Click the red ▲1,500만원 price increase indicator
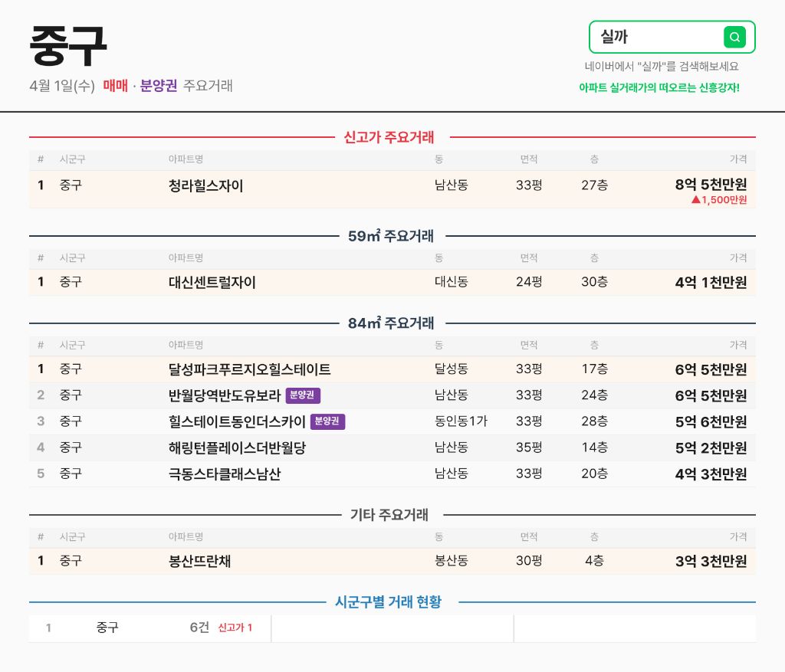 click(718, 200)
